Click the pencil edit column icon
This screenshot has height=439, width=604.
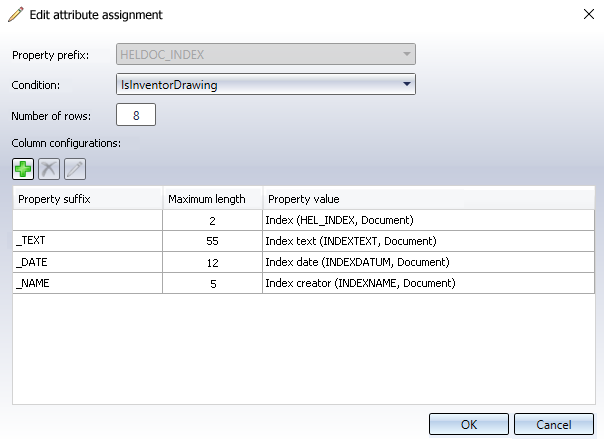(75, 168)
